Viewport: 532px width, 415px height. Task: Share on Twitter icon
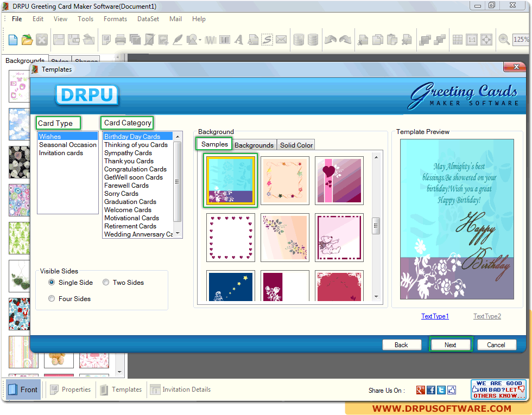click(x=441, y=390)
